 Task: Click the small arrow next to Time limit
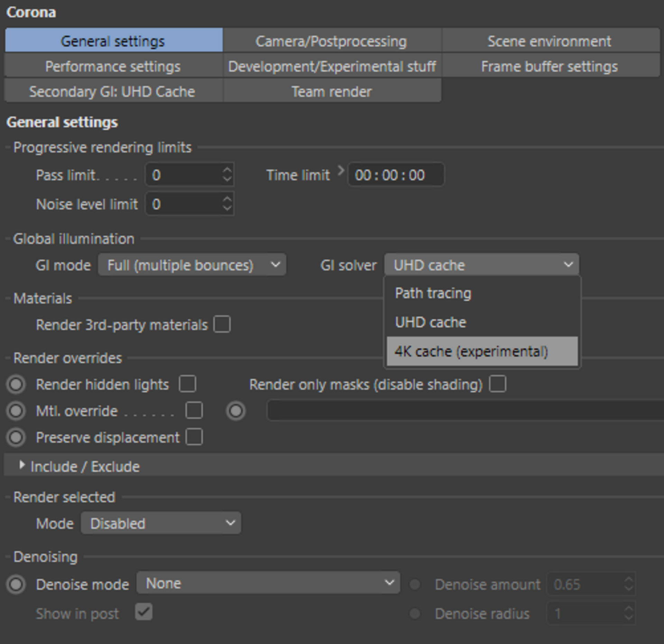pos(341,170)
